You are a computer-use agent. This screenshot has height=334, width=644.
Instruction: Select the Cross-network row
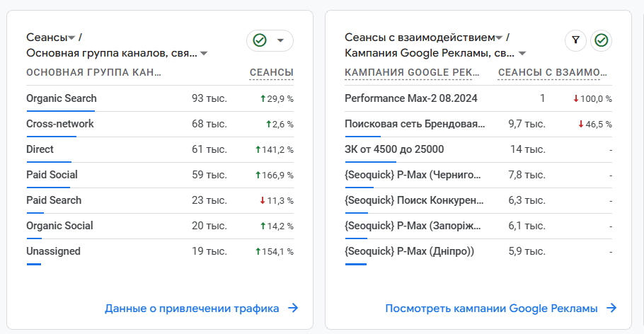160,124
